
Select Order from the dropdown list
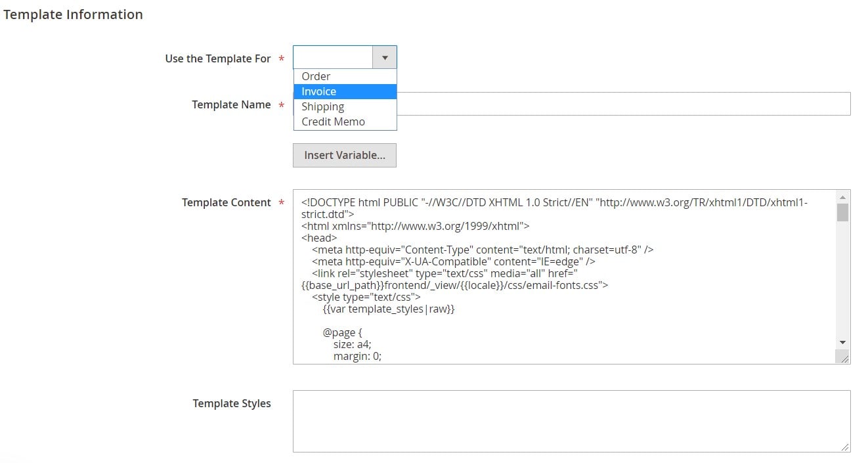point(345,76)
